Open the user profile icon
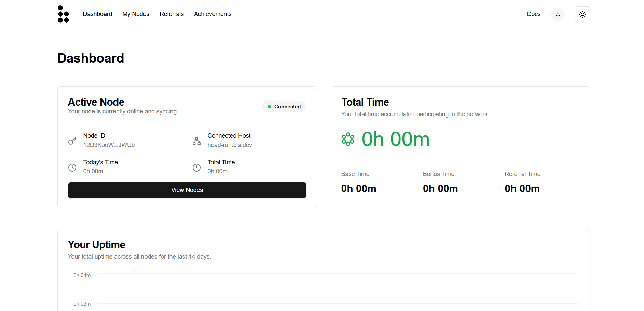Image resolution: width=644 pixels, height=311 pixels. (558, 14)
